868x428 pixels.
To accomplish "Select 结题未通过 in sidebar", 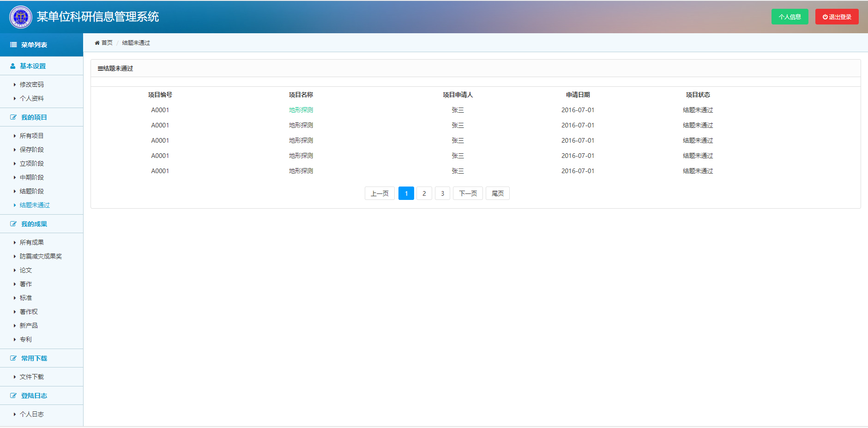I will tap(35, 205).
